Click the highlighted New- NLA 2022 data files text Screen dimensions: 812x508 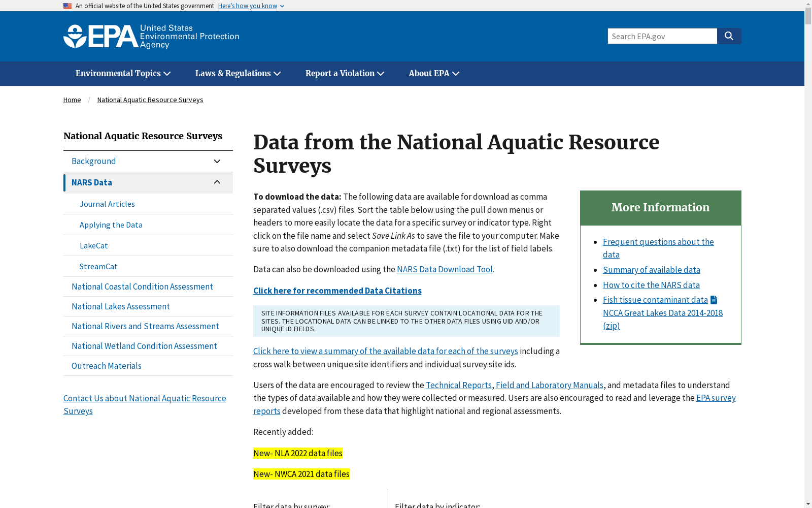point(298,454)
